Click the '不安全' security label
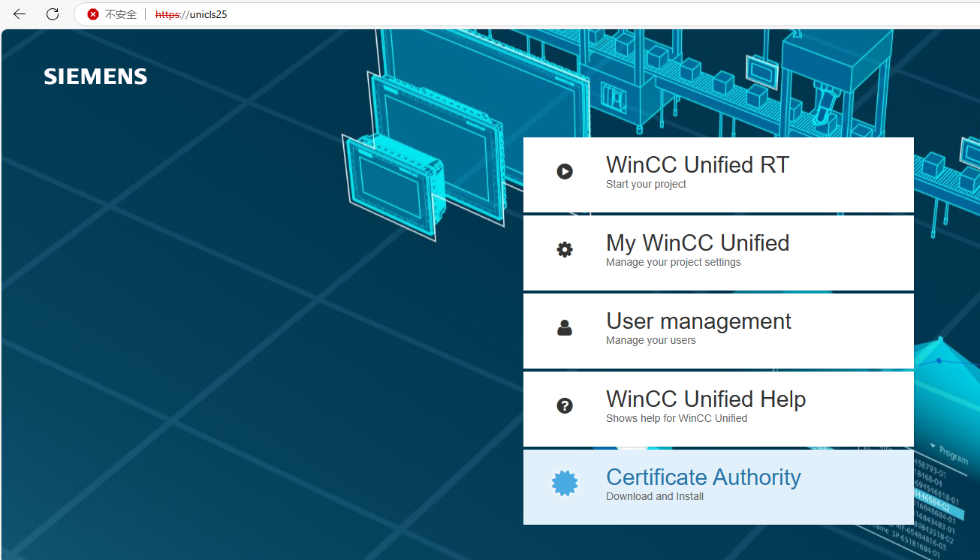The width and height of the screenshot is (980, 560). pos(121,14)
